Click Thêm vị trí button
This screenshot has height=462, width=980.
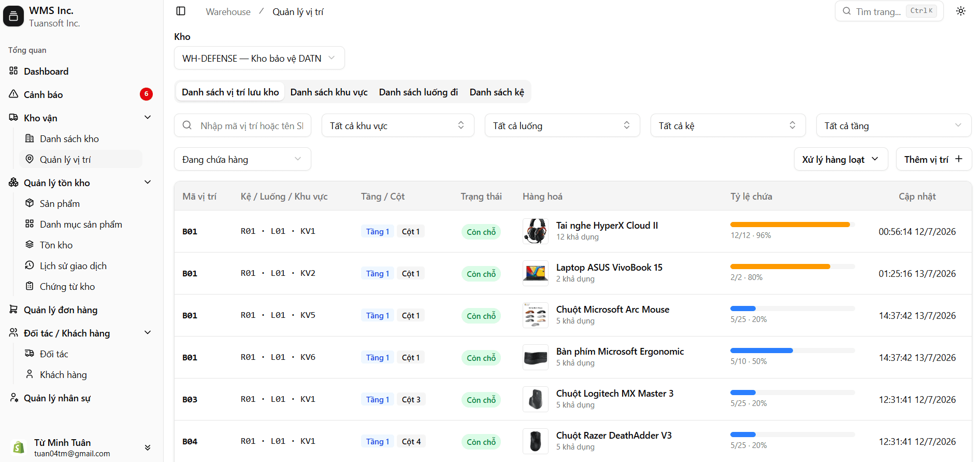tap(934, 159)
